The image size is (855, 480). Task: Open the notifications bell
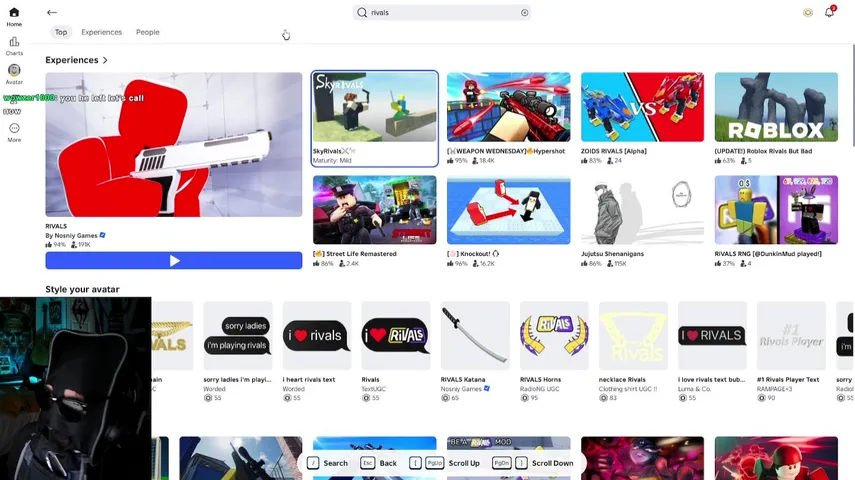829,12
